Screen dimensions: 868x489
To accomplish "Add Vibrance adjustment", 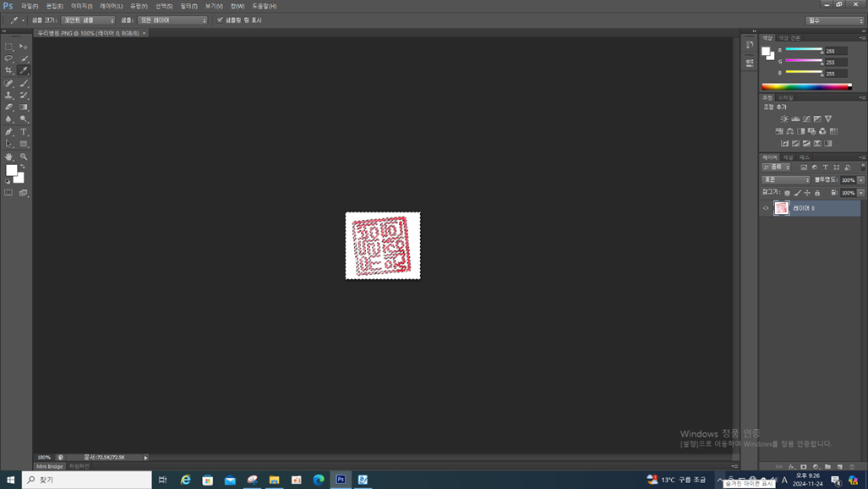I will click(828, 119).
